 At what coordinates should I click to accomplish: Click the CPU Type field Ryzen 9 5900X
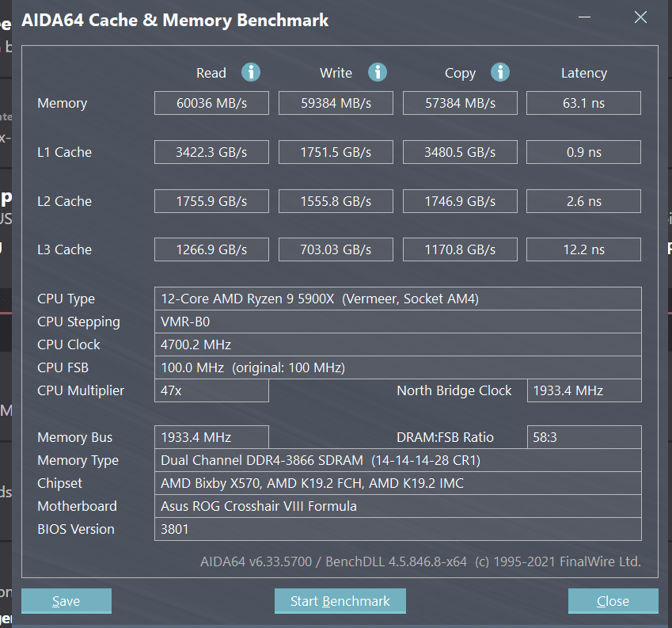click(398, 299)
